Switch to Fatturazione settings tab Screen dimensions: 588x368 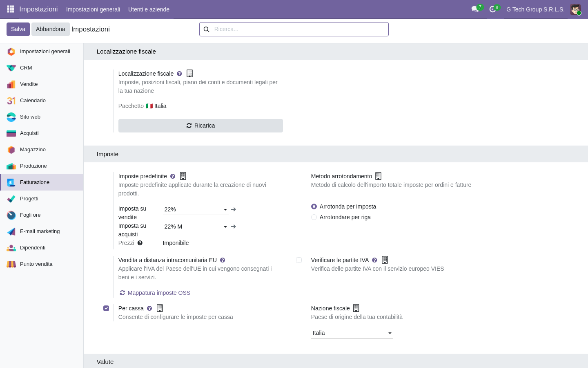point(42,182)
